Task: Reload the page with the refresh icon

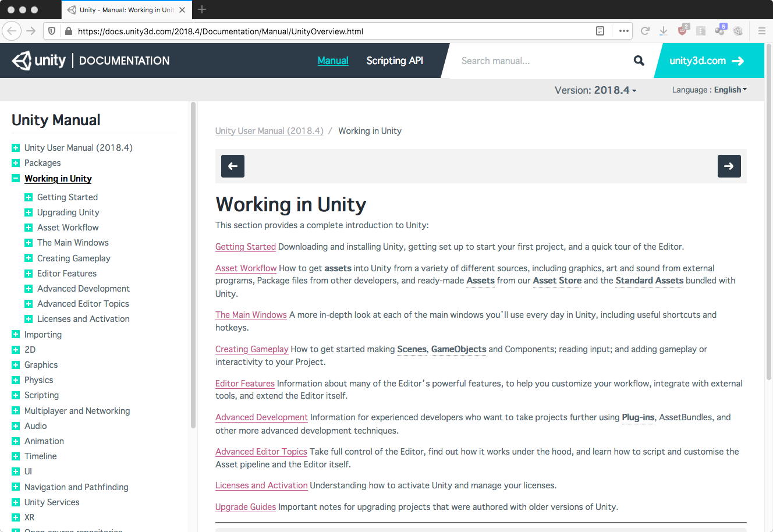Action: click(645, 31)
